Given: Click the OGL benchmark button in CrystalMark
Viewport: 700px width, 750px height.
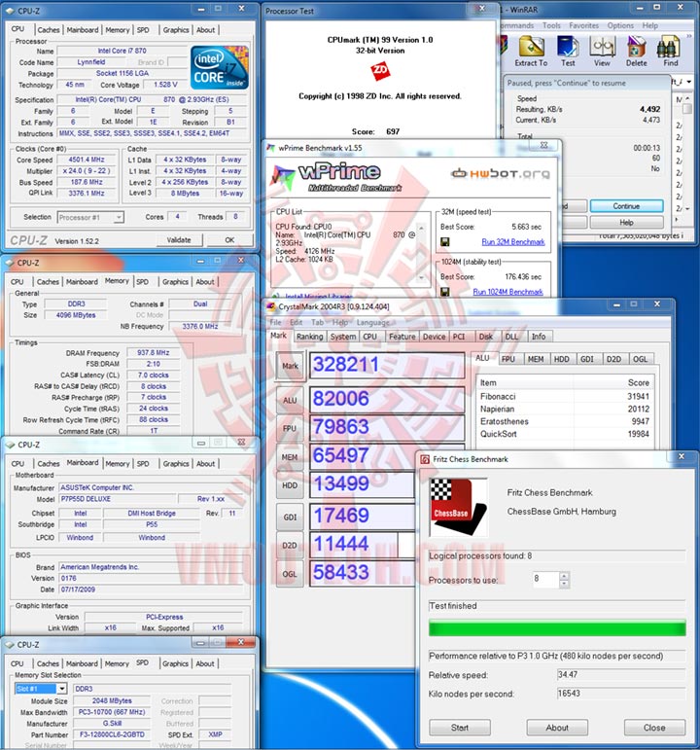Looking at the screenshot, I should coord(291,574).
